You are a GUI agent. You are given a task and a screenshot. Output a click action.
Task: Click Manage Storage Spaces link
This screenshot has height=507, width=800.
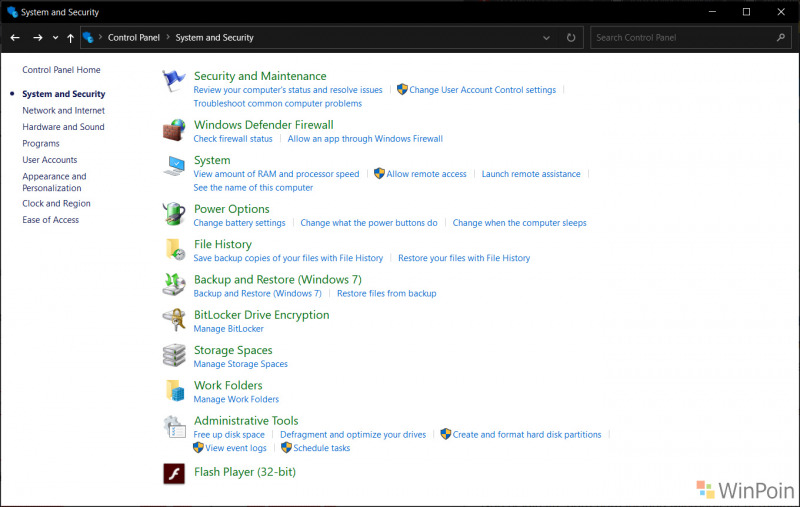(240, 364)
